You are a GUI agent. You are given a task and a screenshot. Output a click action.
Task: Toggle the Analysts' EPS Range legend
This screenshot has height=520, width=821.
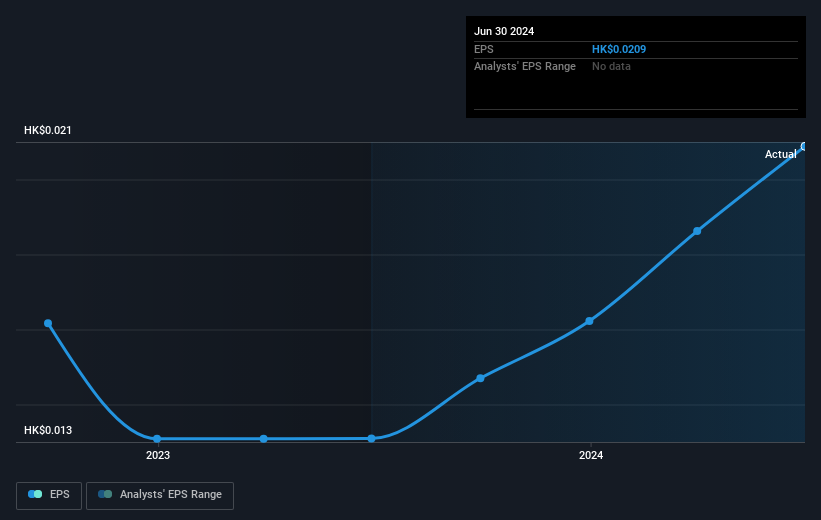tap(160, 495)
